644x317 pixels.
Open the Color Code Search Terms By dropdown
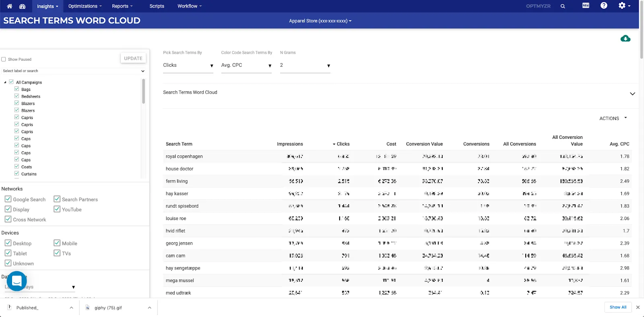[246, 65]
